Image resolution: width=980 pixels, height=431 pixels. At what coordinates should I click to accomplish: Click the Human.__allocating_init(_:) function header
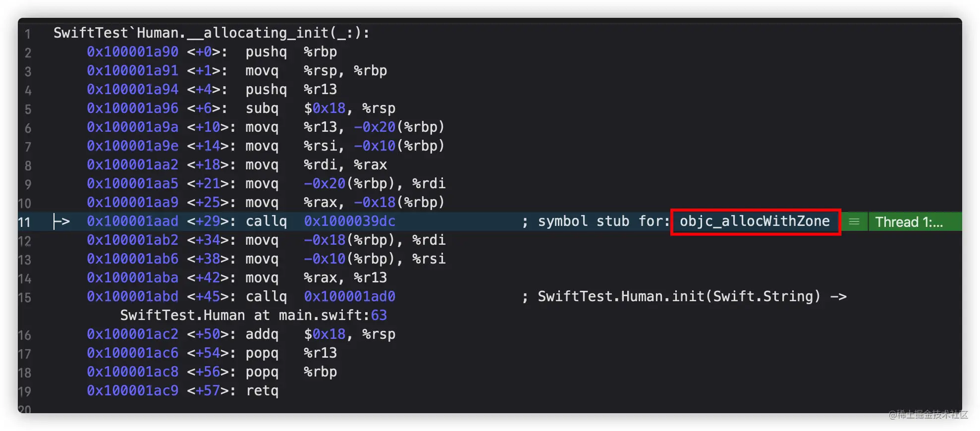[211, 33]
